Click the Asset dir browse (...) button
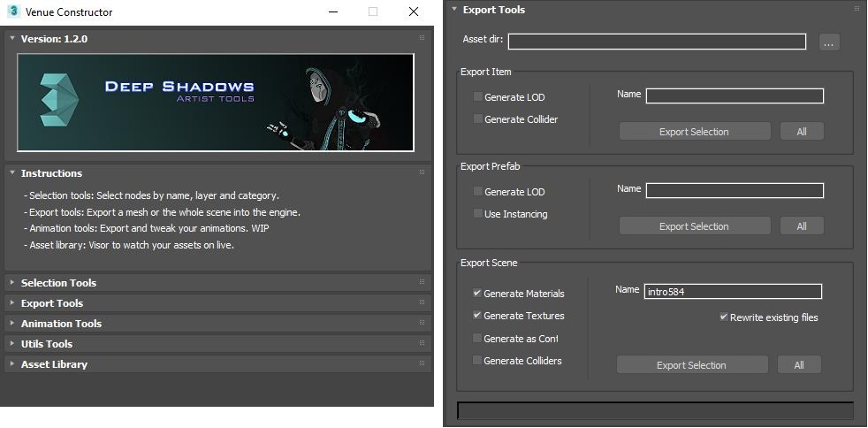868x428 pixels. (x=829, y=42)
